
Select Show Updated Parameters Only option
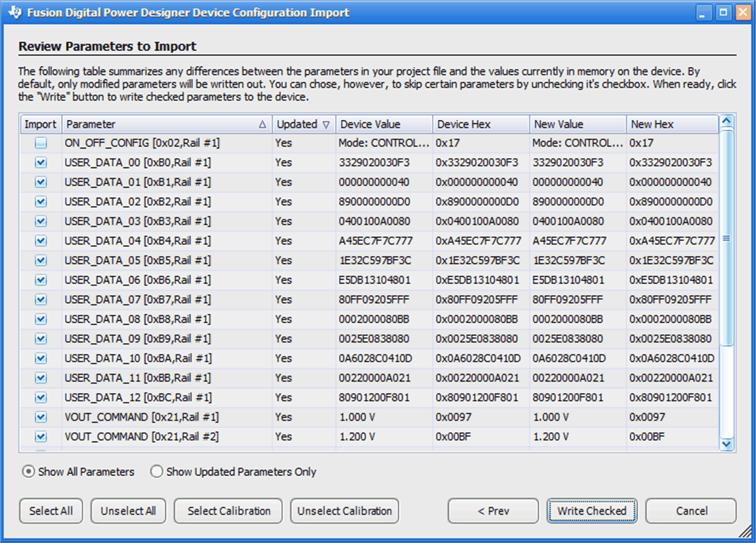click(x=157, y=471)
